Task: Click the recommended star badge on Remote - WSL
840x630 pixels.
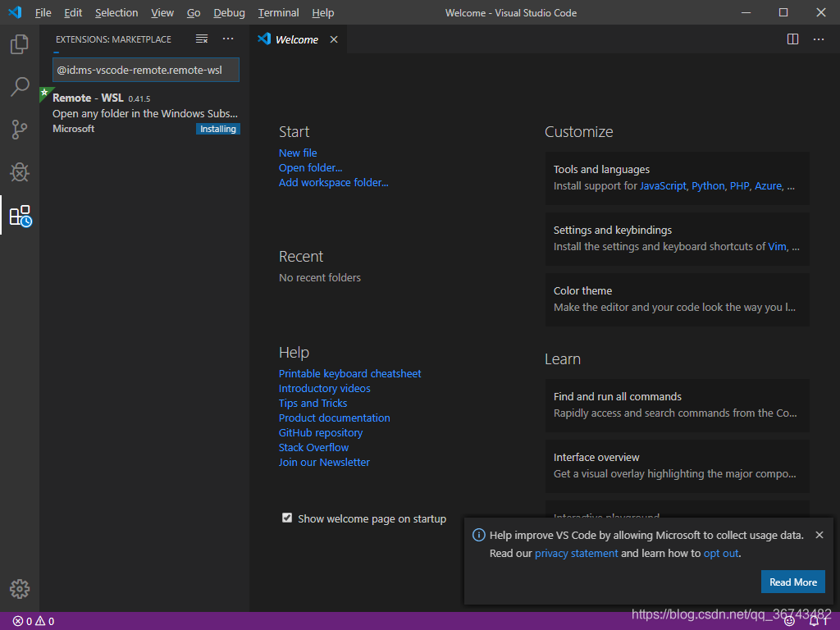Action: (x=44, y=92)
